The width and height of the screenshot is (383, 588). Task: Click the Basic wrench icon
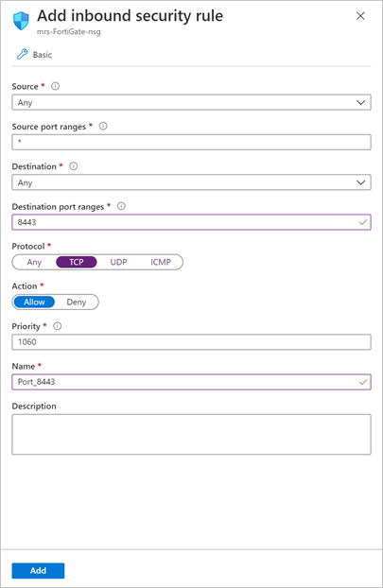[x=22, y=55]
